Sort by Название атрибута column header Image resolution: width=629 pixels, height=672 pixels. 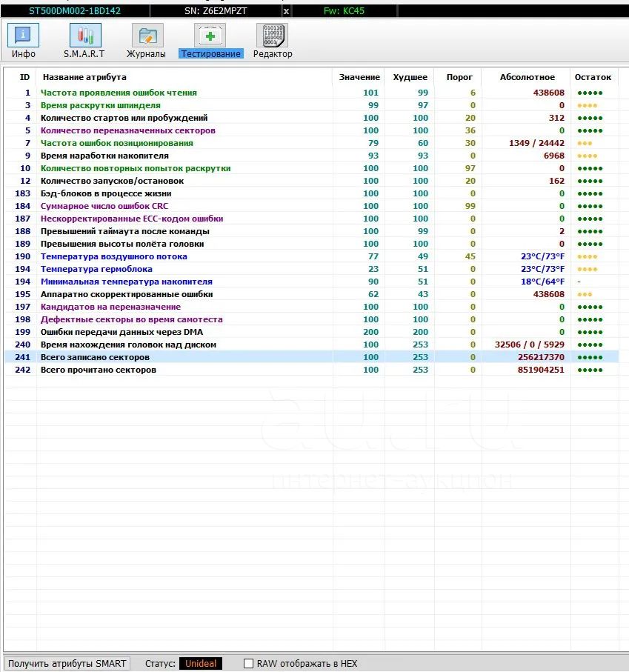coord(84,77)
